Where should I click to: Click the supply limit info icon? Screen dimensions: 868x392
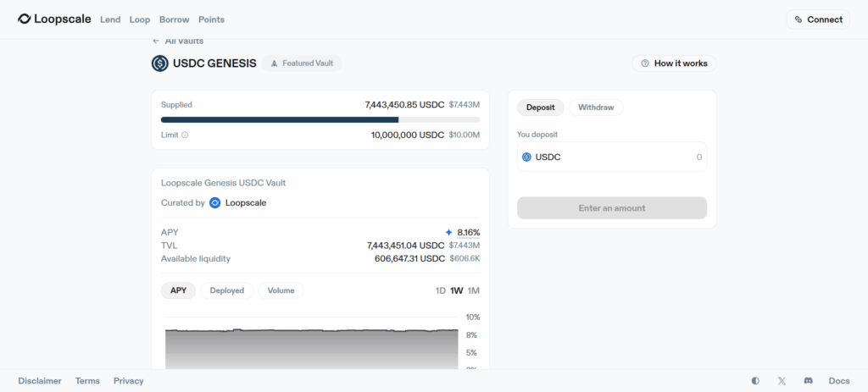185,135
